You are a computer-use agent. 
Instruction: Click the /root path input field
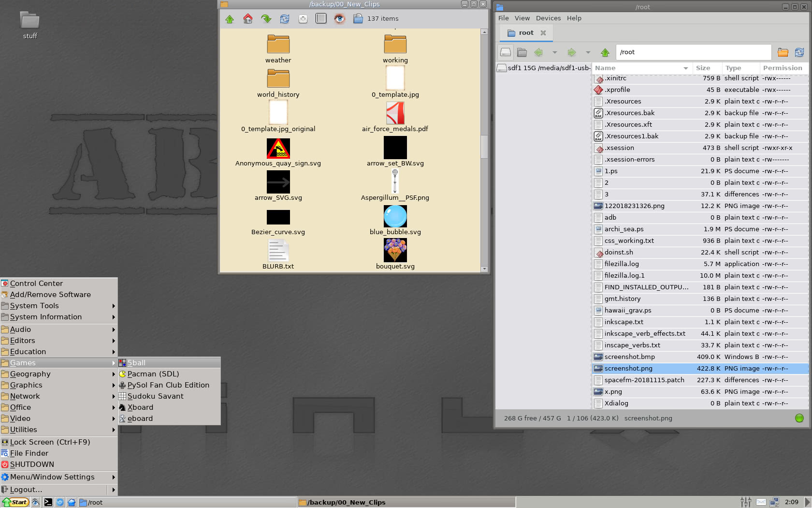click(694, 52)
